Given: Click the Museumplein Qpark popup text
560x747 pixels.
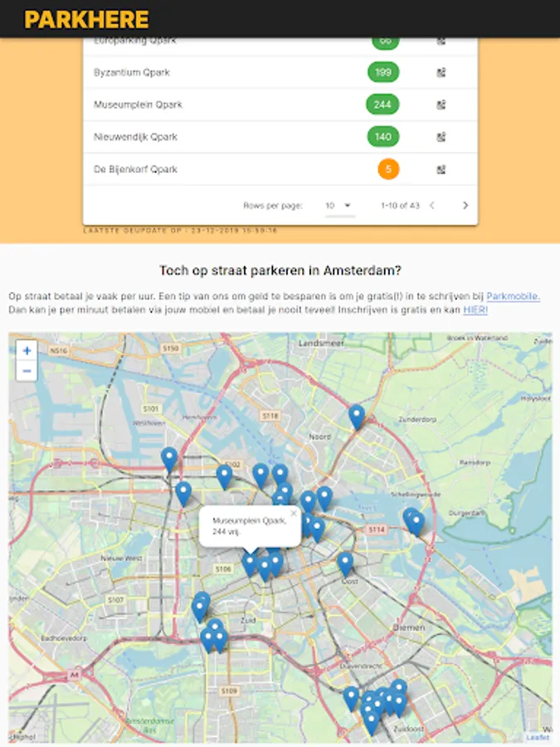Looking at the screenshot, I should [x=249, y=526].
